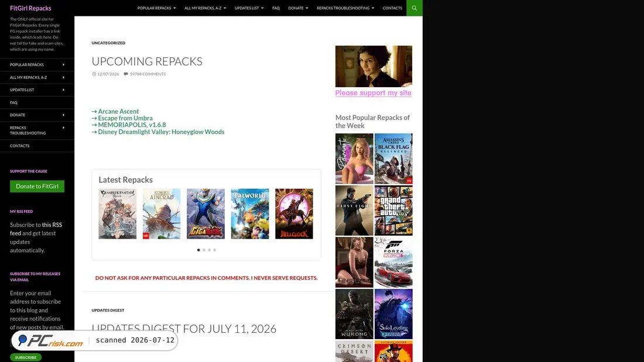Select the second carousel page dot
The width and height of the screenshot is (644, 362).
point(204,250)
